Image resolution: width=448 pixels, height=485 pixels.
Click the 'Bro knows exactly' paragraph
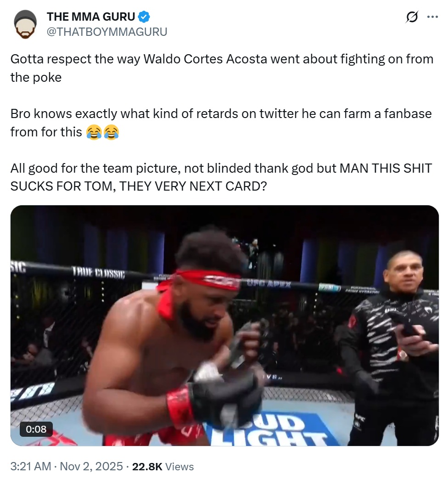[x=221, y=123]
